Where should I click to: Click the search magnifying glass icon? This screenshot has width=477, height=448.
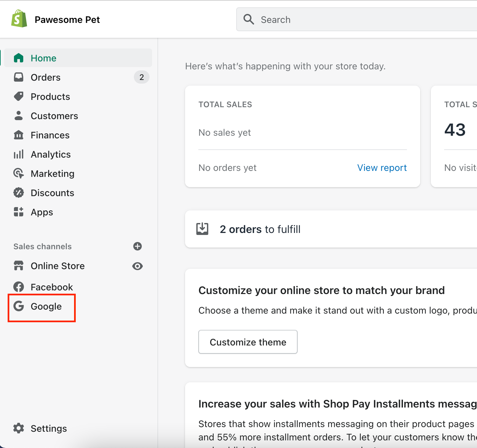249,20
